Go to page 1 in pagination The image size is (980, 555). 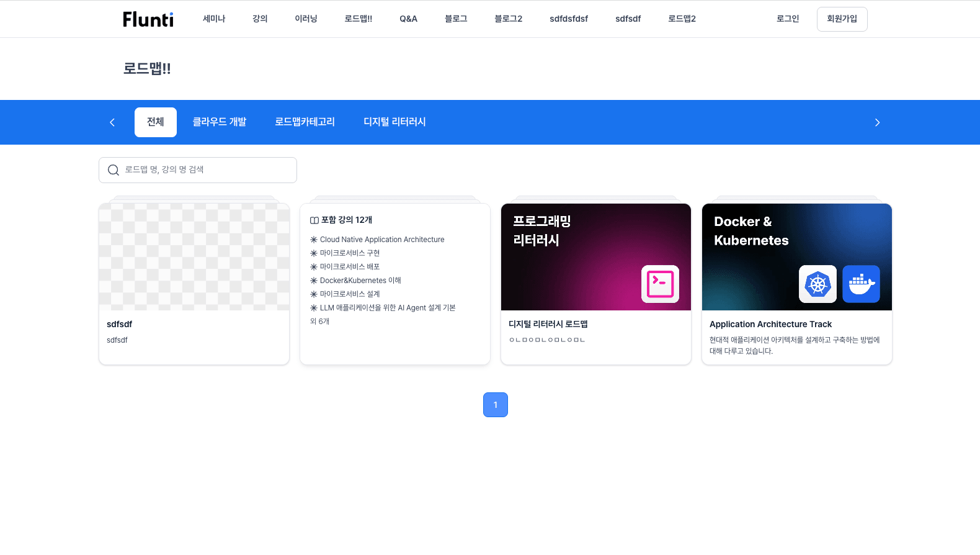496,405
